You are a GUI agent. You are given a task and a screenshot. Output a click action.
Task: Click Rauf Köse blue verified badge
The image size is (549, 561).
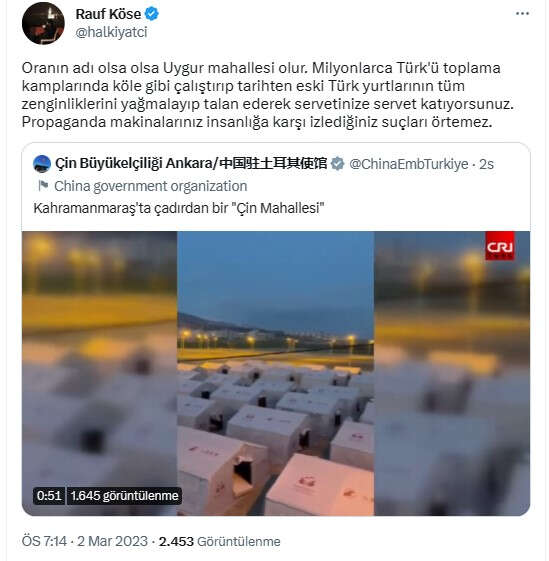coord(151,14)
